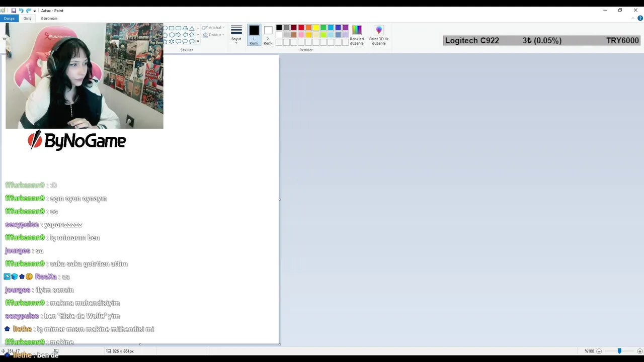This screenshot has width=644, height=362.
Task: Pick the red color swatch
Action: pyautogui.click(x=301, y=28)
